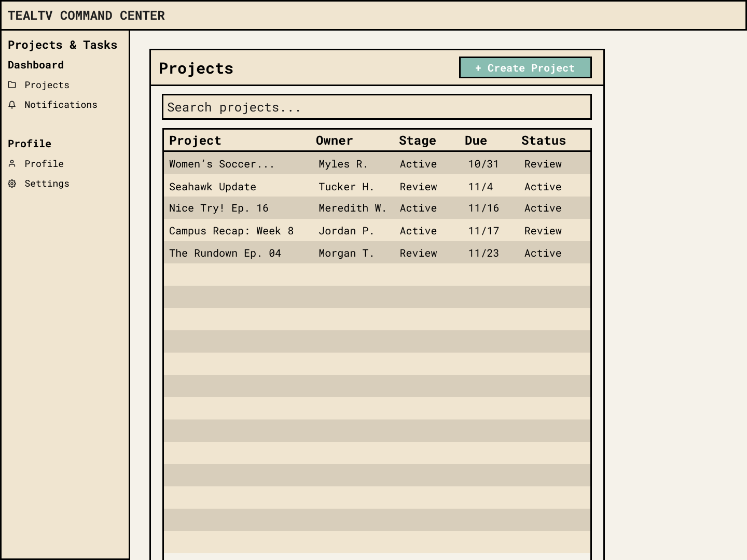Screen dimensions: 747x560
Task: Click owner Jordan P.
Action: [347, 231]
